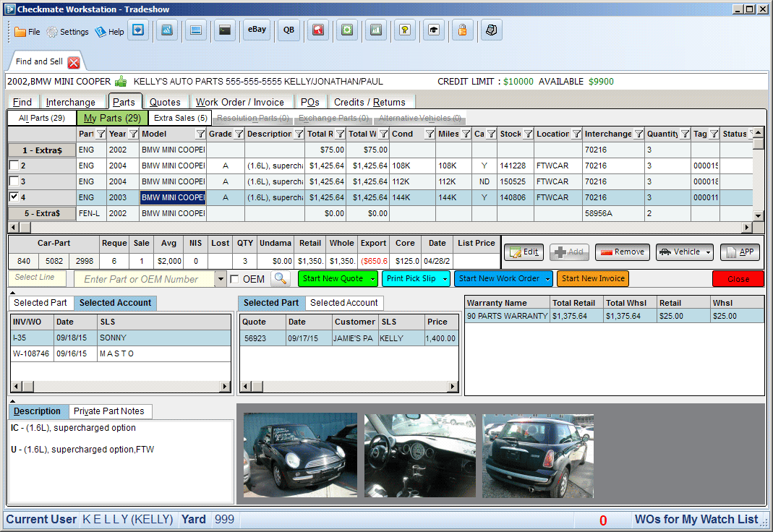Screen dimensions: 773x532
Task: Open the Model column filter
Action: (200, 134)
